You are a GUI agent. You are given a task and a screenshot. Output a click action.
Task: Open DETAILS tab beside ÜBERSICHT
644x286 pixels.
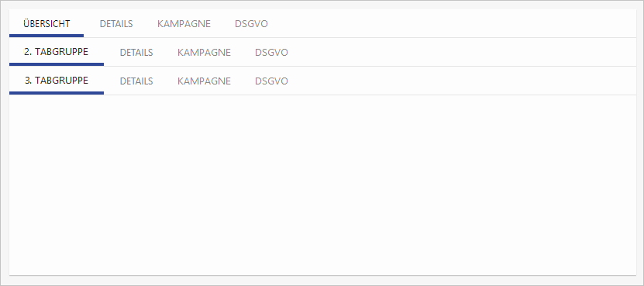(x=116, y=24)
